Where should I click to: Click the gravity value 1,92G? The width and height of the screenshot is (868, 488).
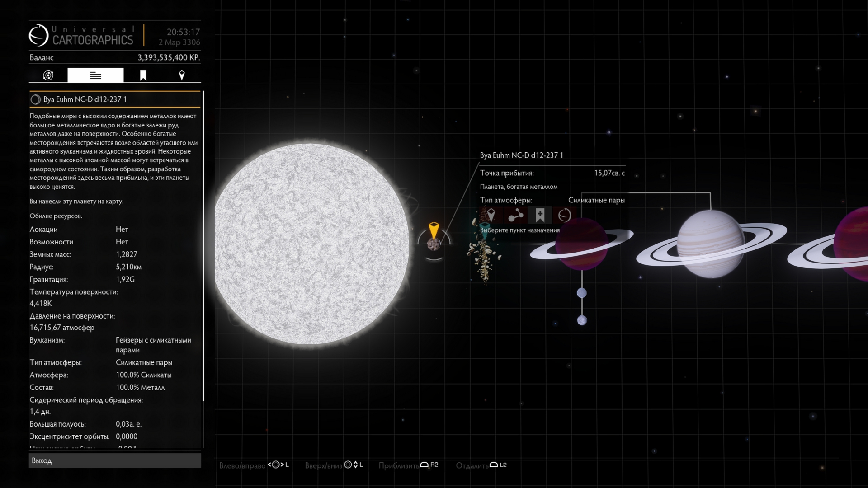point(125,280)
